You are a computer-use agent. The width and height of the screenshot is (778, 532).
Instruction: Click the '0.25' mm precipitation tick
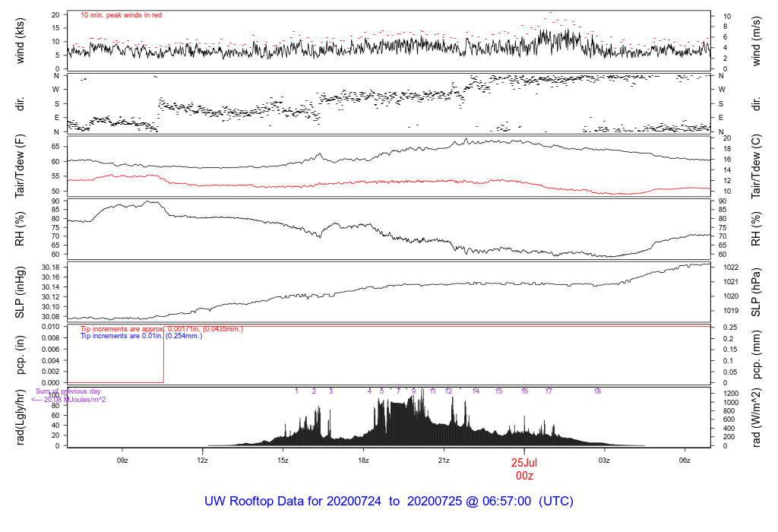[729, 328]
